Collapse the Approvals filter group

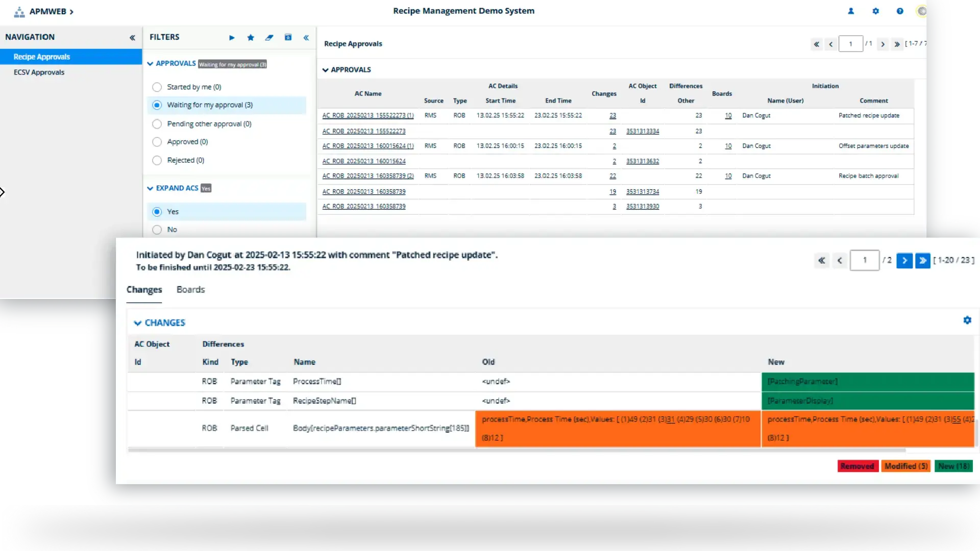coord(150,64)
